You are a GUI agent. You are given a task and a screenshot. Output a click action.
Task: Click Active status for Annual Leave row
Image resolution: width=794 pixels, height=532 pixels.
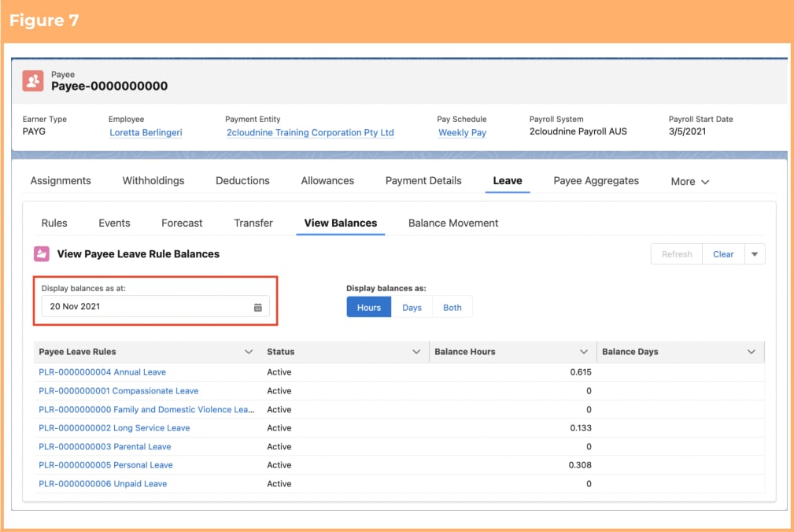click(x=279, y=372)
